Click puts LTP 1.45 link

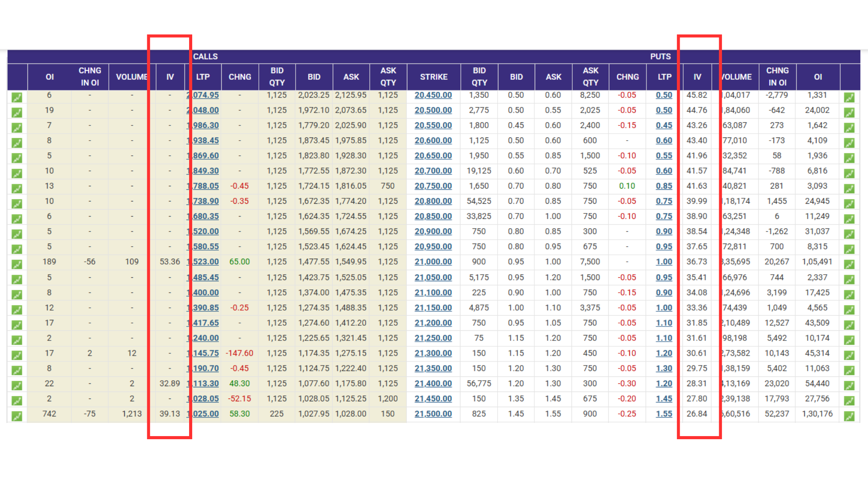click(664, 399)
